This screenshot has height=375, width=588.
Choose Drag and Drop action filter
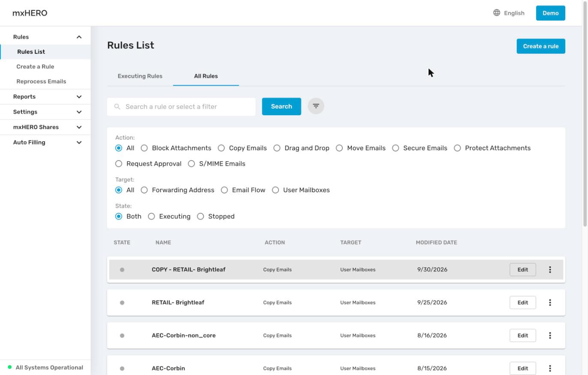[277, 148]
